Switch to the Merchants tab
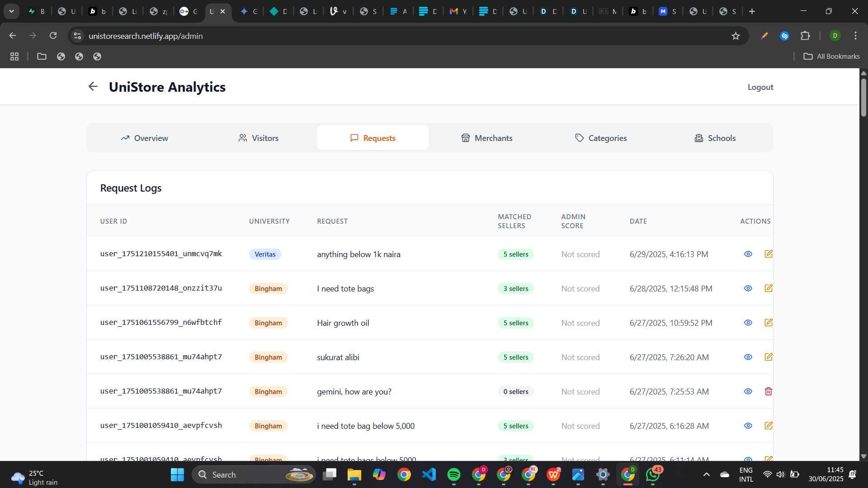 (486, 138)
